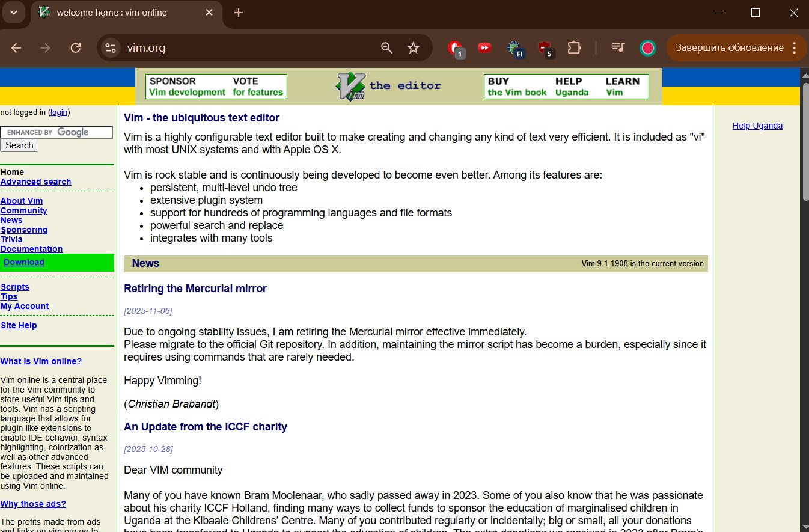
Task: Go to About Vim in sidebar
Action: pos(22,201)
